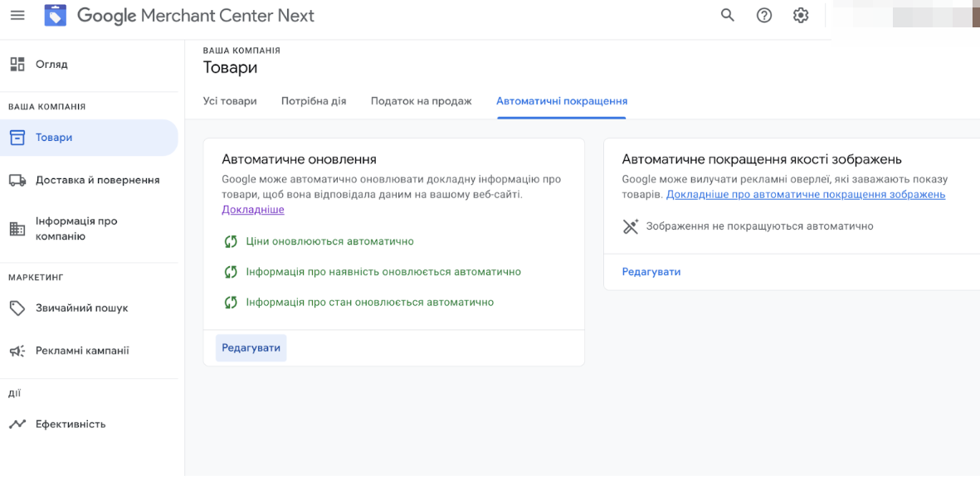Open Інформація про компанію page
Screen dimensions: 980x485
click(76, 229)
